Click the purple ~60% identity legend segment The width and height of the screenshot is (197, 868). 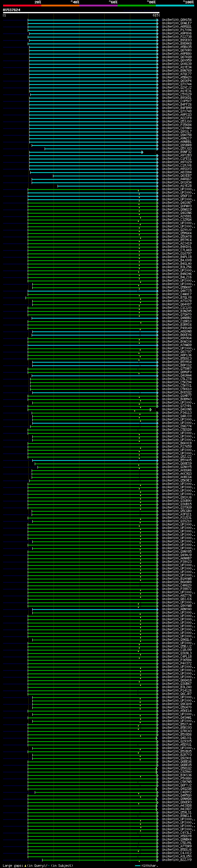98,6
